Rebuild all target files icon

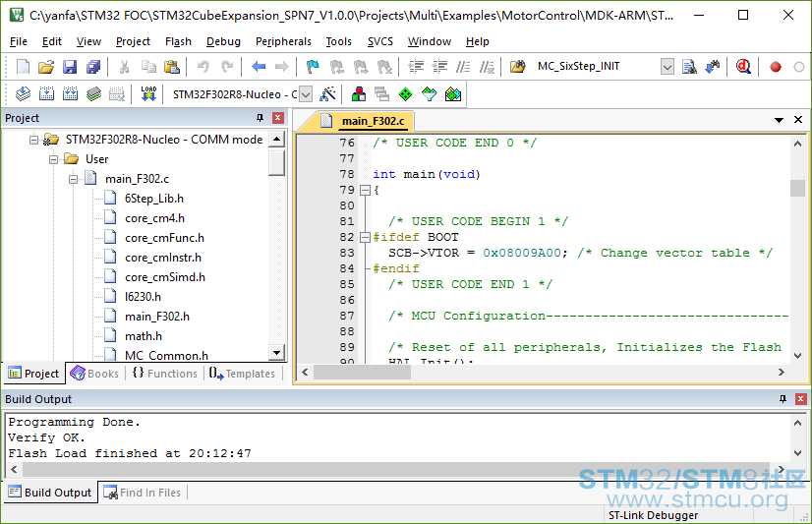click(x=70, y=94)
